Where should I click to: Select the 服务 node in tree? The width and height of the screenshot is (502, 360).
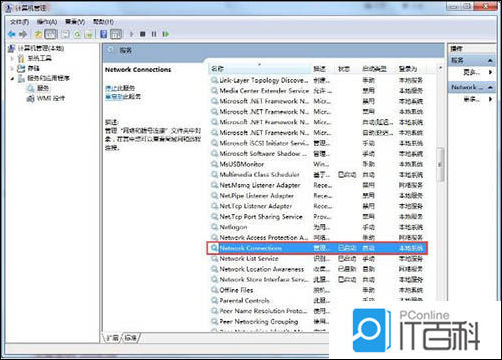click(43, 88)
